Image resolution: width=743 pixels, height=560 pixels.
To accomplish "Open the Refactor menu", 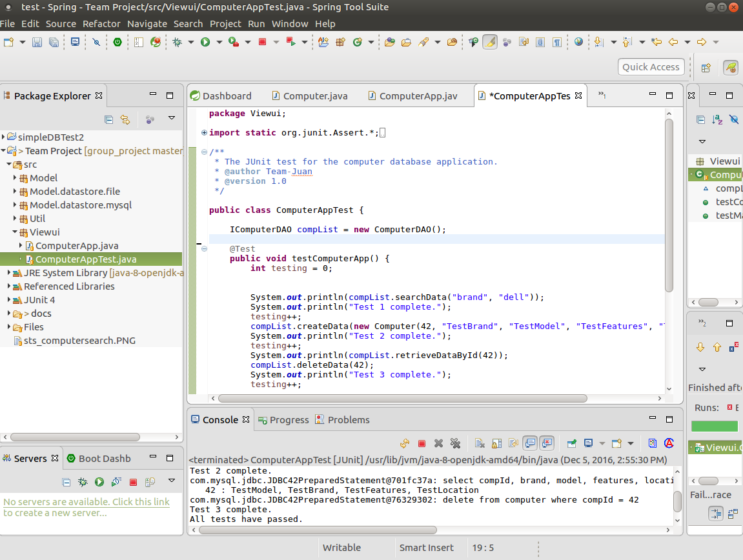I will click(101, 24).
